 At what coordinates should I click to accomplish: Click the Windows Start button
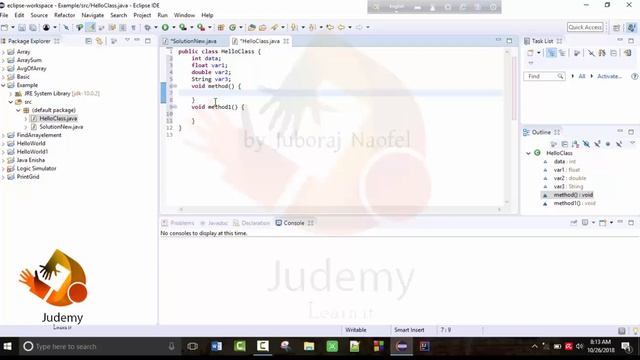coord(7,347)
